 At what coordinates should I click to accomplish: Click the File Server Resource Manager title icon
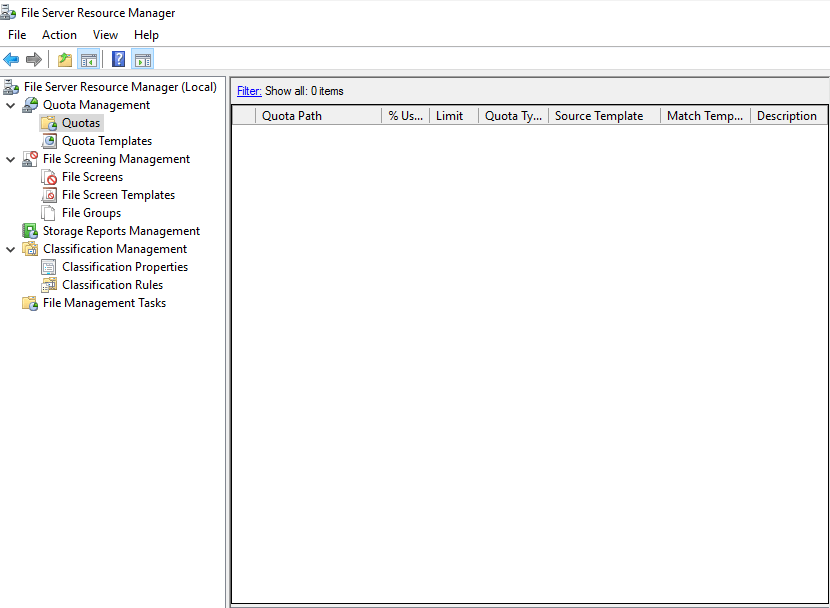tap(7, 12)
